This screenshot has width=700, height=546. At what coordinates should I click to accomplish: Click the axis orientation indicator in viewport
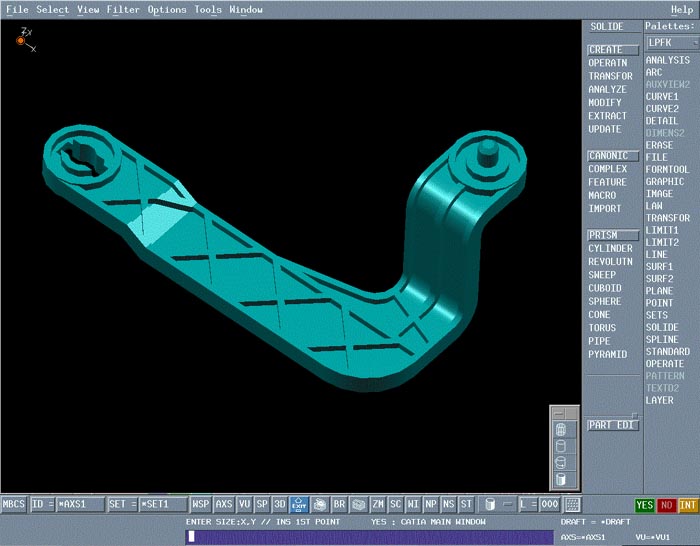point(22,40)
